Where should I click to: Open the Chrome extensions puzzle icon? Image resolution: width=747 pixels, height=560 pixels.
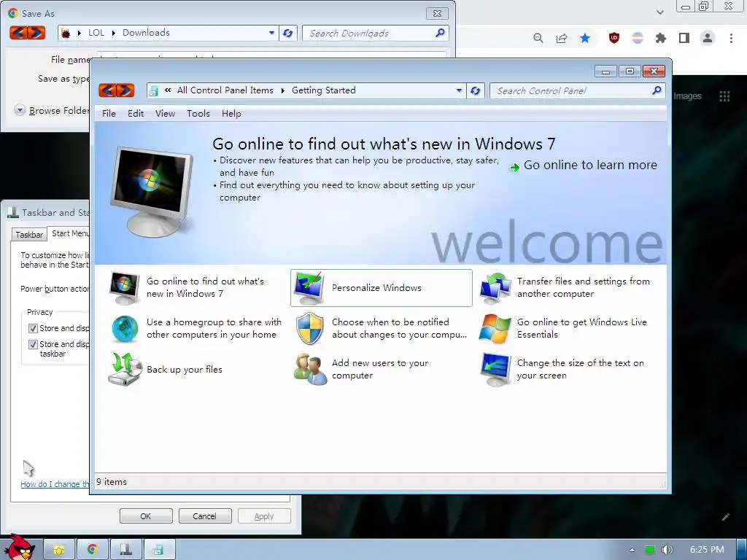[661, 38]
